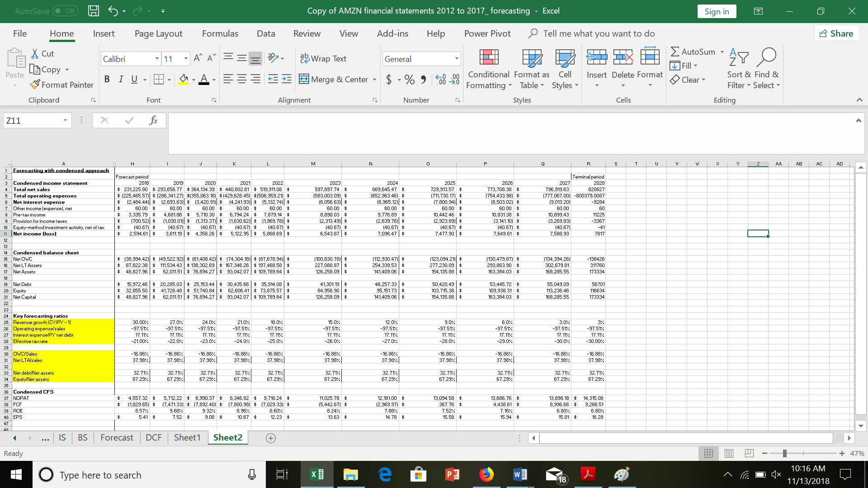Click the Sign in button
This screenshot has width=868, height=488.
[717, 11]
